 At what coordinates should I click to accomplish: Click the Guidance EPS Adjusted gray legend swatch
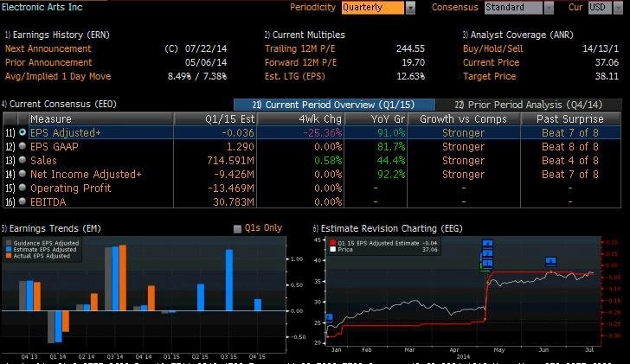click(x=9, y=243)
